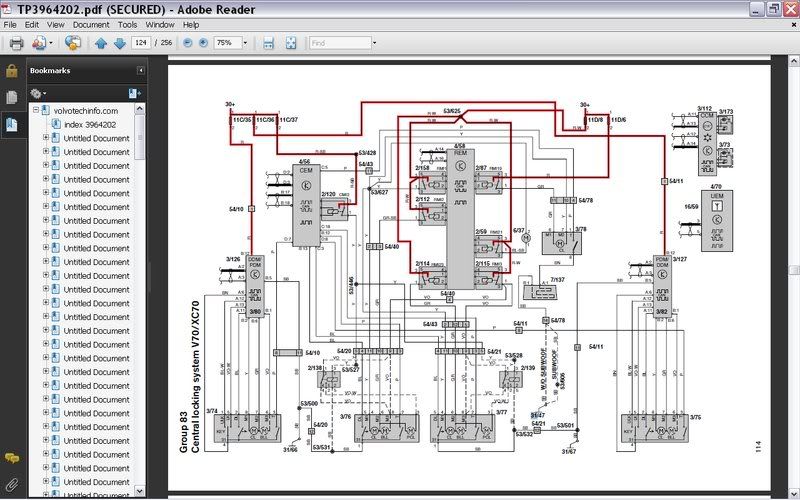Screen dimensions: 800x500
Task: Open the Document menu
Action: [x=91, y=24]
